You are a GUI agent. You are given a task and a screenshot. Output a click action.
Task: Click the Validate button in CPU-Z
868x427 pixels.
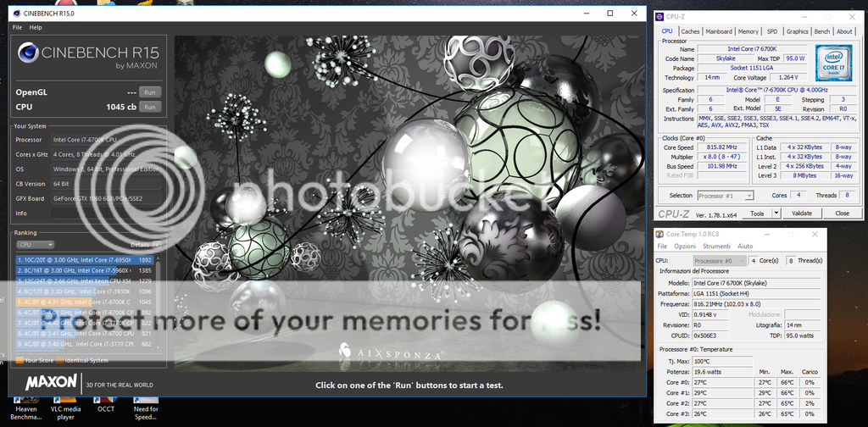(x=802, y=213)
